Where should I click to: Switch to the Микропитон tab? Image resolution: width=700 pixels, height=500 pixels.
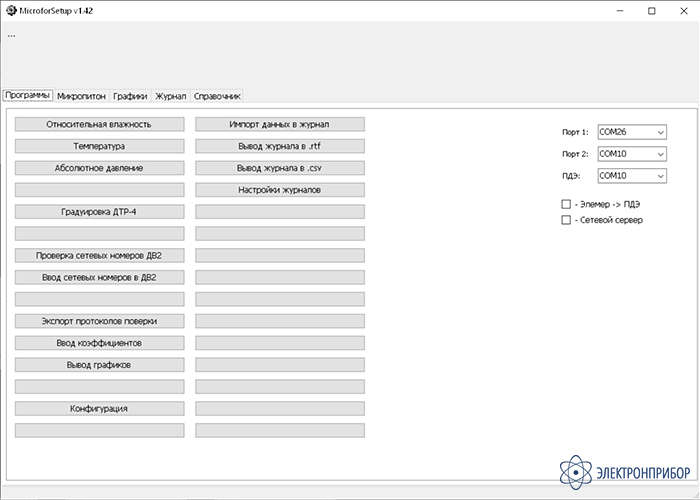(x=82, y=96)
